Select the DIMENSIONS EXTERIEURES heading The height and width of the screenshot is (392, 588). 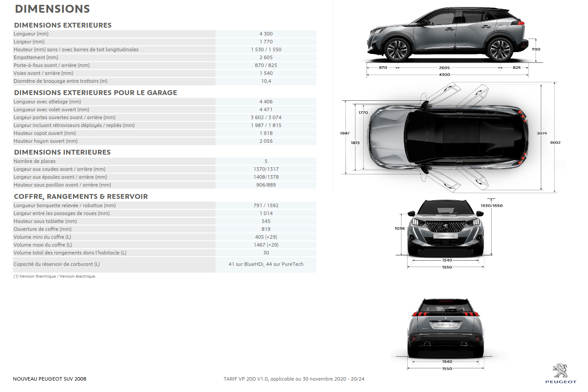click(x=63, y=25)
